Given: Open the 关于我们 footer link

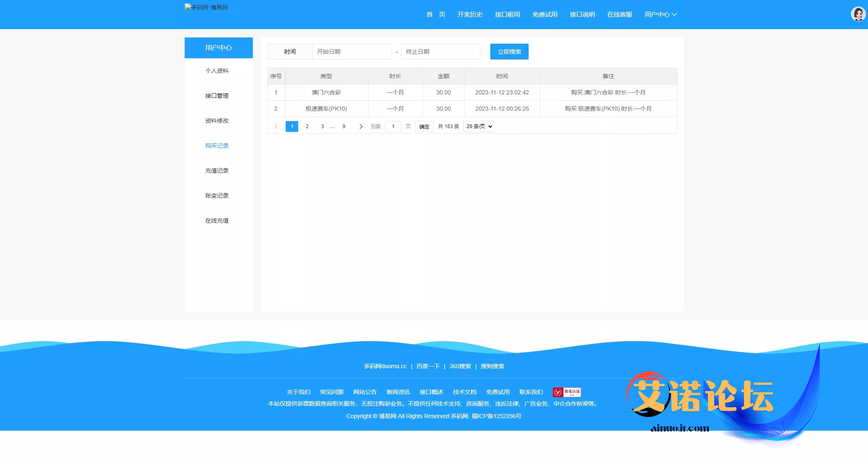Looking at the screenshot, I should 298,392.
